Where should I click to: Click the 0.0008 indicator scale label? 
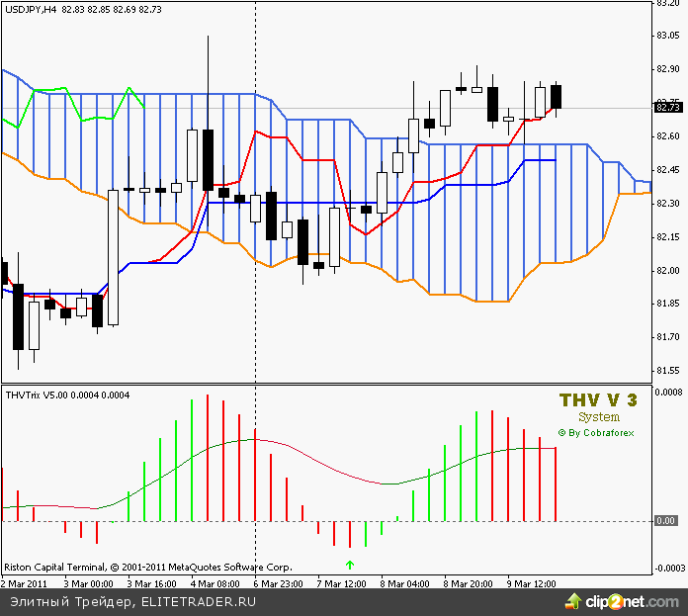click(670, 393)
